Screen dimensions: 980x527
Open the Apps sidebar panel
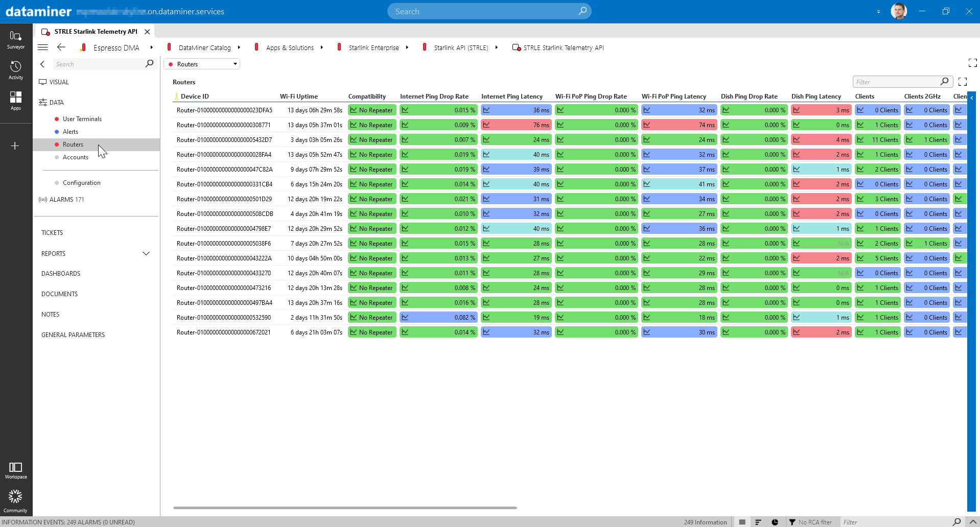(x=16, y=101)
